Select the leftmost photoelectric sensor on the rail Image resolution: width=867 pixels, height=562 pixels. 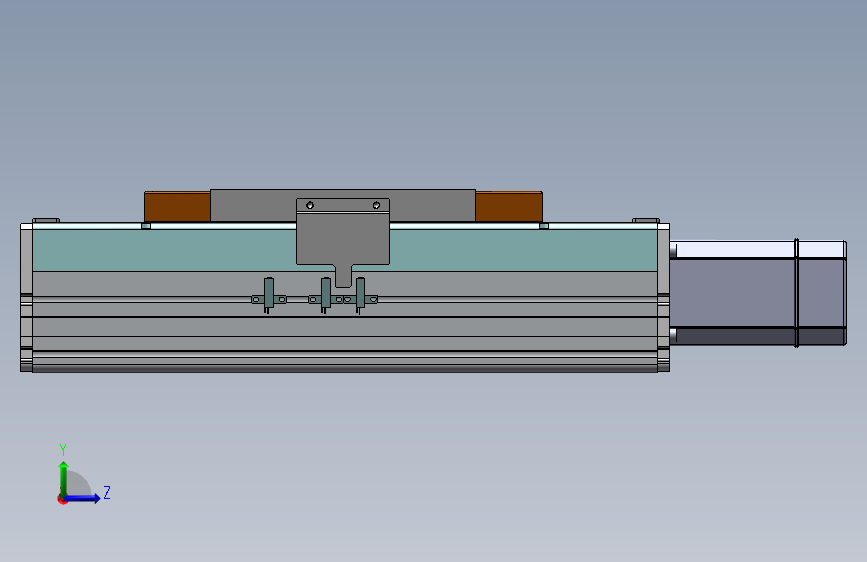click(x=269, y=295)
